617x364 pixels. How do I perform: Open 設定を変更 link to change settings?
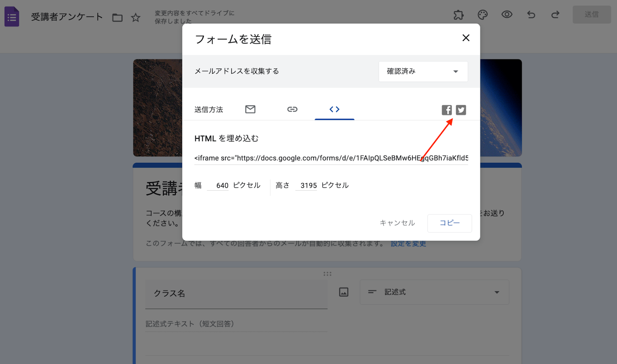pos(408,243)
